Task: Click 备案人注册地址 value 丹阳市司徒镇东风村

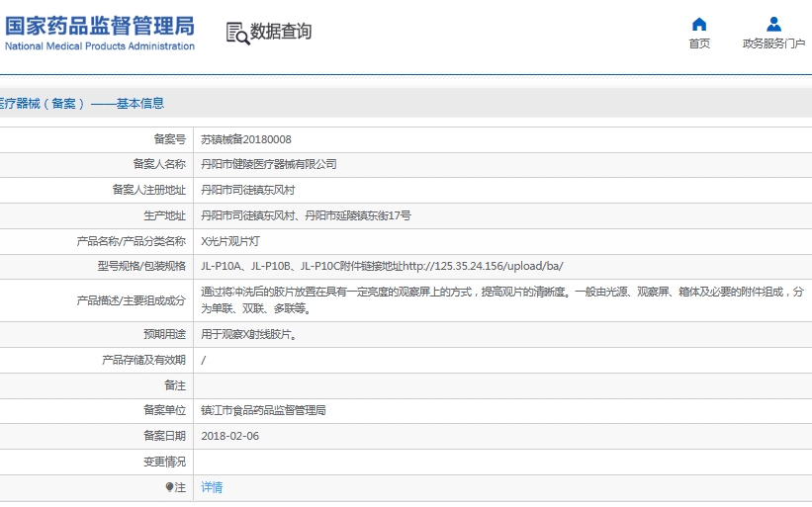Action: point(247,191)
